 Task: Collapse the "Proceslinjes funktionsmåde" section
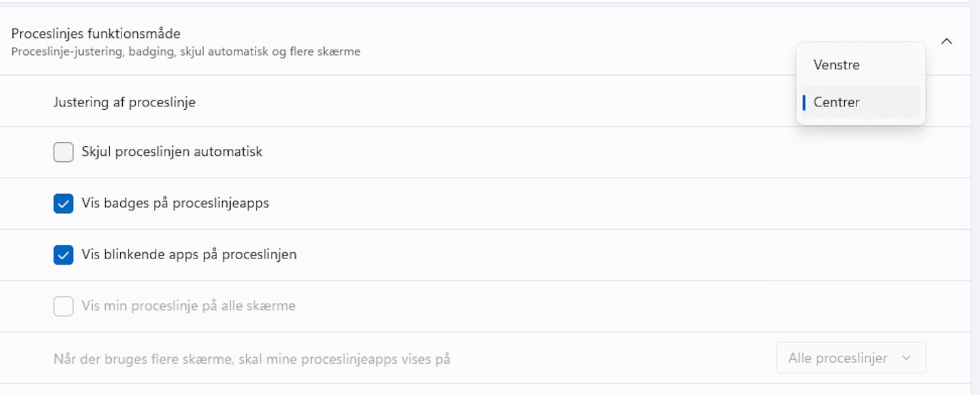point(947,40)
